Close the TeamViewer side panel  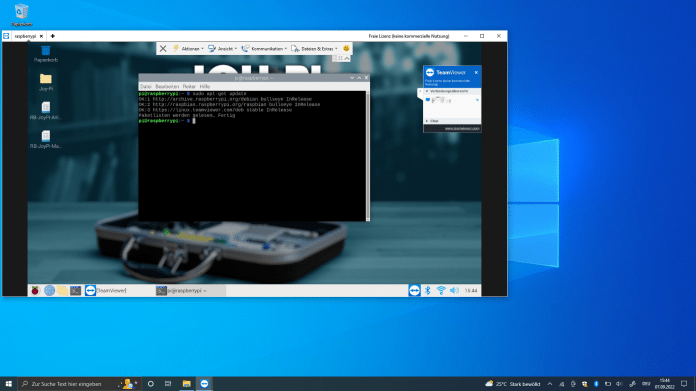tap(476, 72)
